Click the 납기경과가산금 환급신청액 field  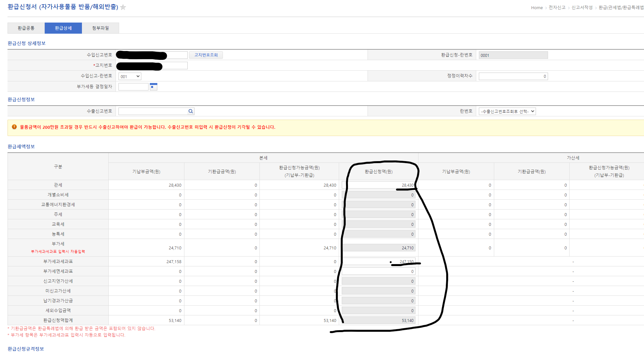point(378,301)
